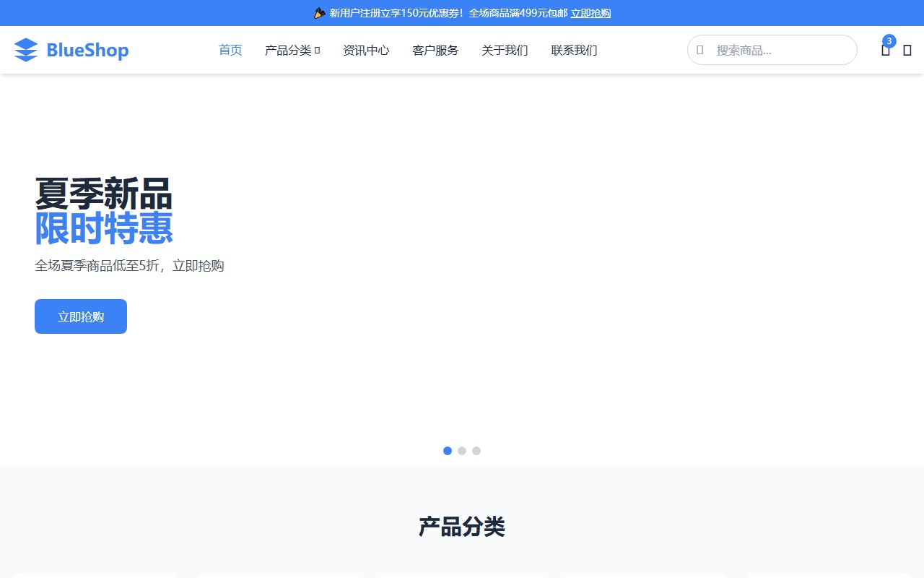924x578 pixels.
Task: Navigate to the 关于我们 page
Action: pos(505,50)
